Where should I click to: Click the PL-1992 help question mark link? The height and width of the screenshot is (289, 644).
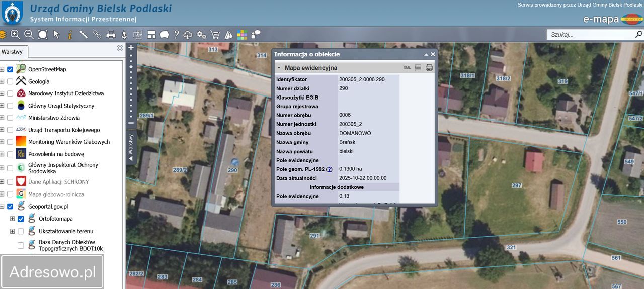tap(330, 169)
